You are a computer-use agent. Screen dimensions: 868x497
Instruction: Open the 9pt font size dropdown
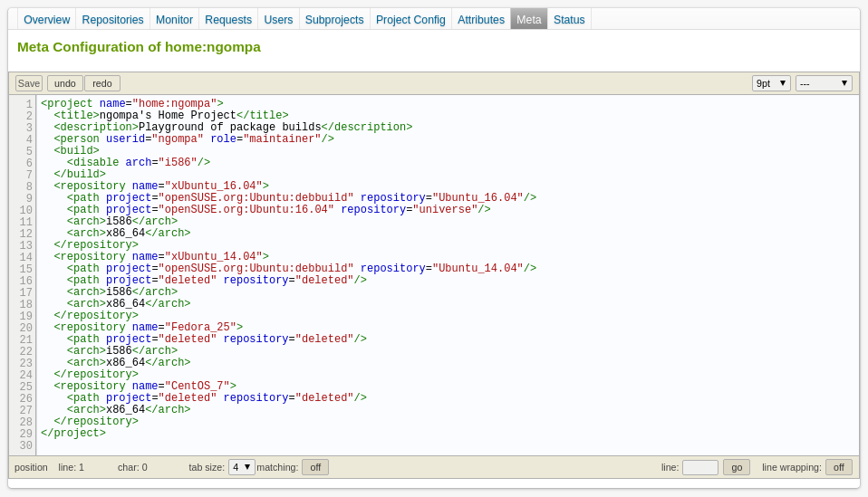tap(771, 83)
